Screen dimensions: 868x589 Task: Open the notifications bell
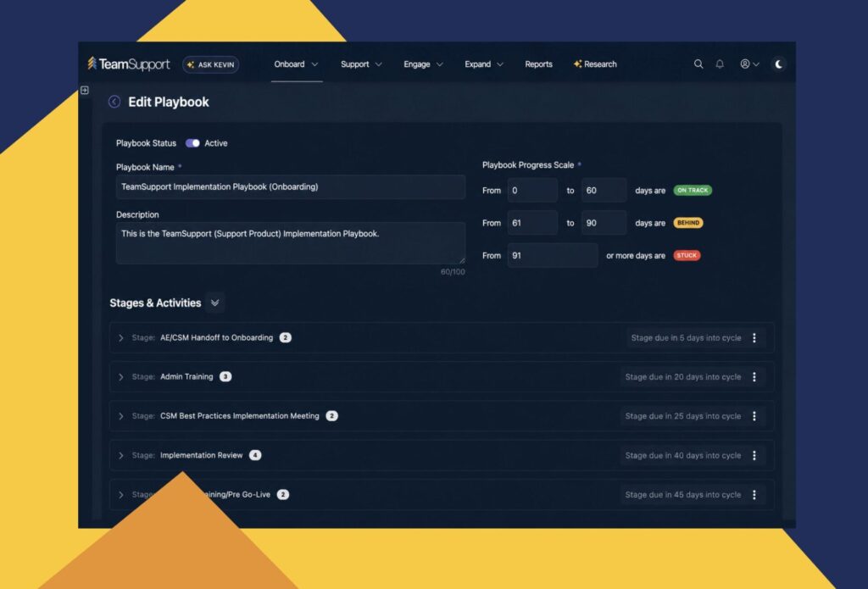pyautogui.click(x=720, y=64)
